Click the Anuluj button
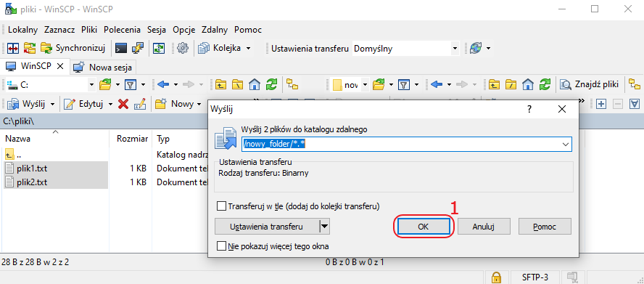Screen dimensions: 644x284 [x=484, y=227]
